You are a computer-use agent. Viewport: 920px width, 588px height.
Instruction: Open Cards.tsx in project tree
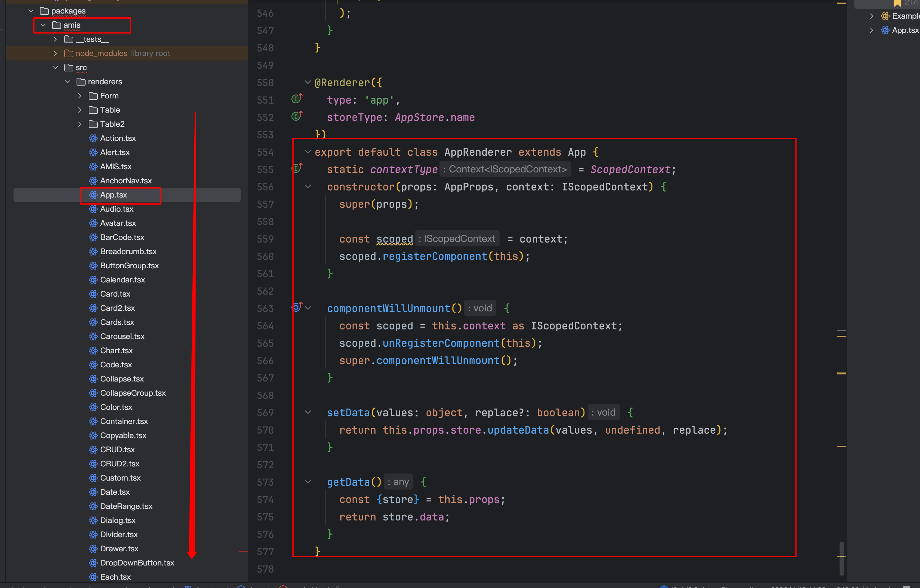(117, 322)
